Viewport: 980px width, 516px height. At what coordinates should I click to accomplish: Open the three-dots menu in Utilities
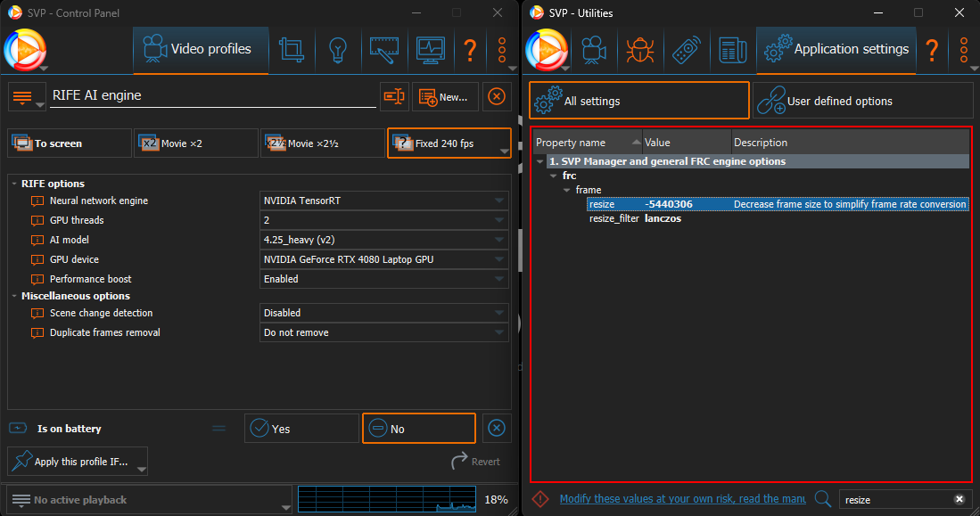(964, 49)
